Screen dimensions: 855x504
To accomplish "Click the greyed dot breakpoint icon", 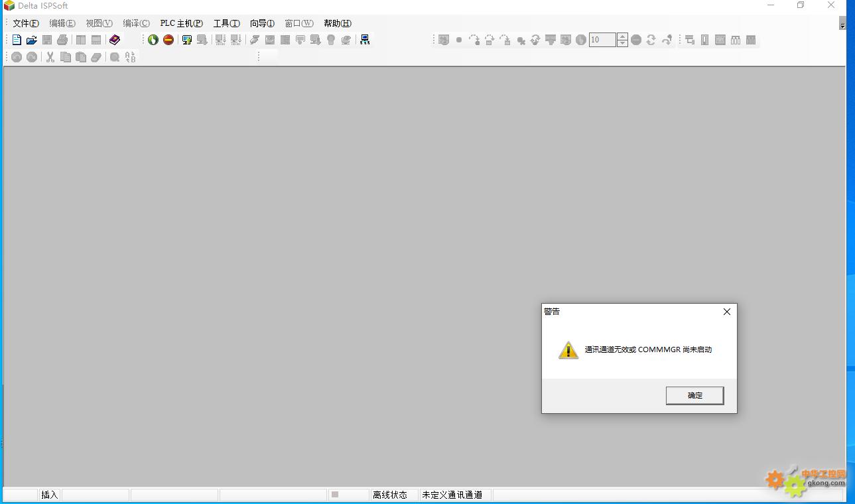I will coord(459,40).
